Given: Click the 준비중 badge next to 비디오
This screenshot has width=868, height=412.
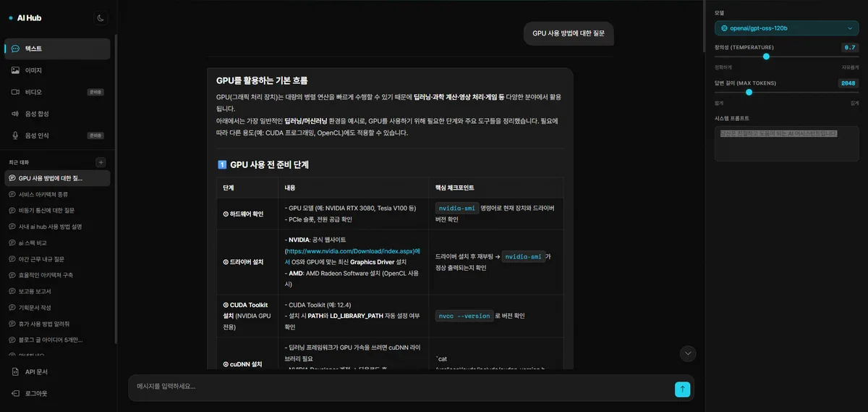Looking at the screenshot, I should click(x=95, y=92).
